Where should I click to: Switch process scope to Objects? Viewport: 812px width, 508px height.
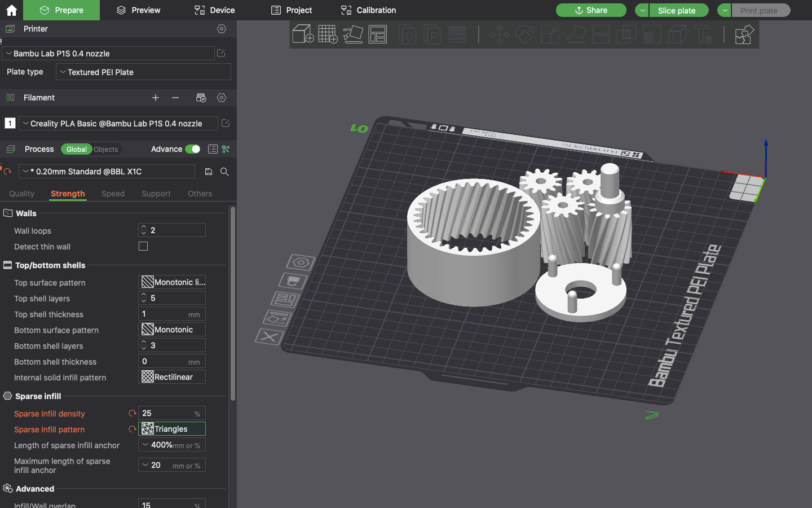point(106,149)
